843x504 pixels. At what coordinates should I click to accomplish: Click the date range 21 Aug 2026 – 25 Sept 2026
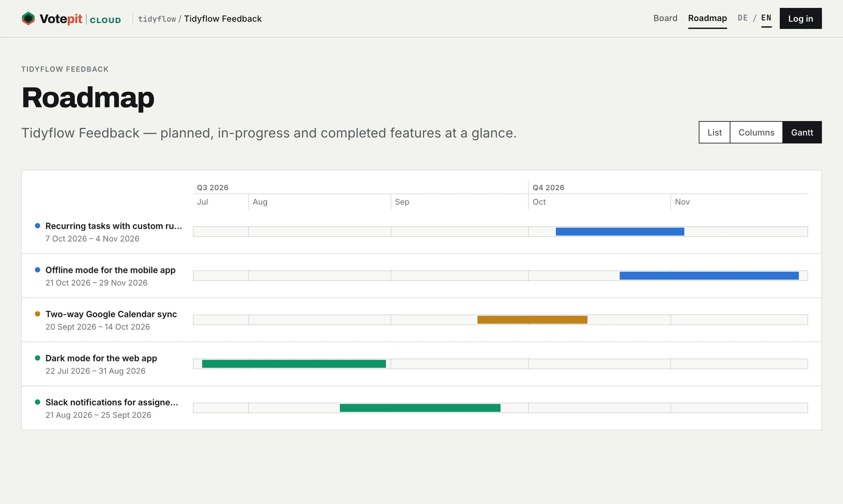coord(98,415)
